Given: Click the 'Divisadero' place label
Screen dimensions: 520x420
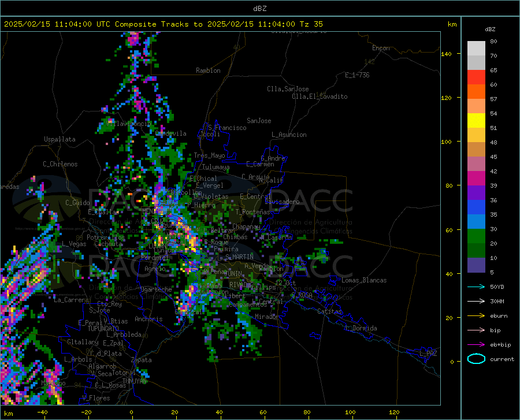Looking at the screenshot, I should coord(282,202).
